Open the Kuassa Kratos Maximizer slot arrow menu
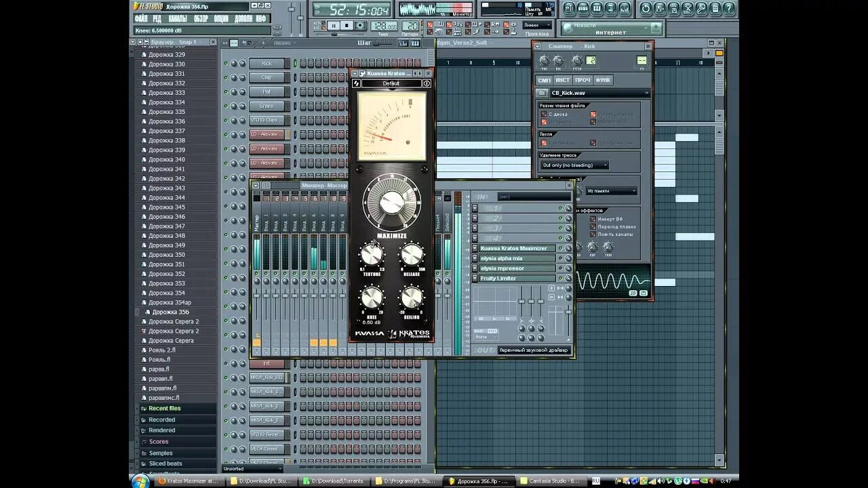Image resolution: width=868 pixels, height=488 pixels. (x=475, y=248)
